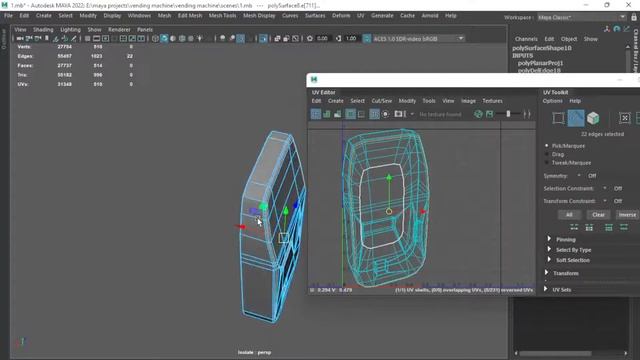The image size is (640, 360).
Task: Open the ACES 1.0 SDR-video view transform dropdown
Action: tap(418, 39)
